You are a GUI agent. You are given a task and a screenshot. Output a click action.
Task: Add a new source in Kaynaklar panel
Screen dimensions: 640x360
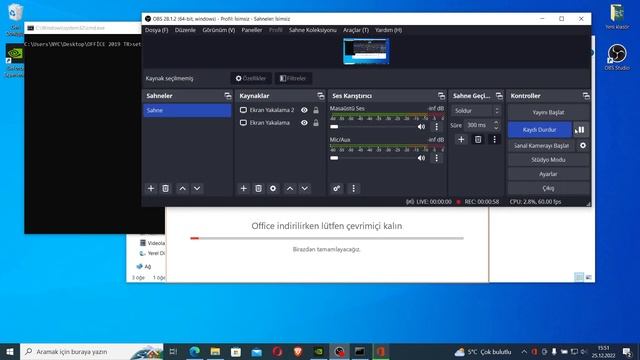tap(244, 189)
